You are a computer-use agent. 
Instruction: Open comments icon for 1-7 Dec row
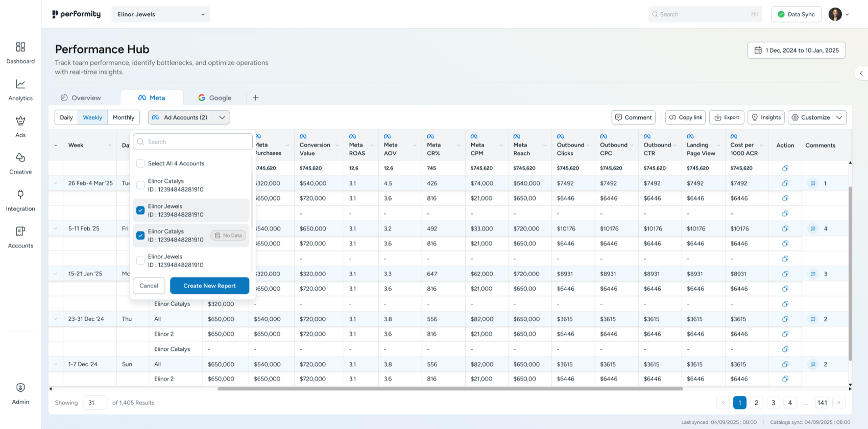[x=813, y=364]
